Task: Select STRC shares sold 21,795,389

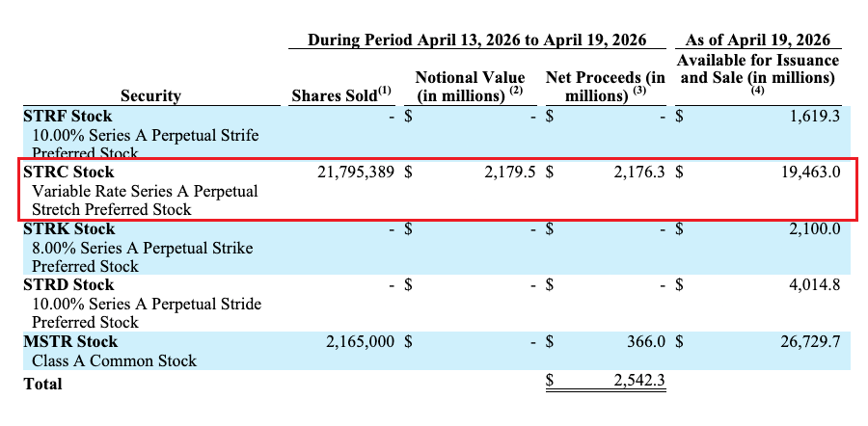Action: point(355,173)
